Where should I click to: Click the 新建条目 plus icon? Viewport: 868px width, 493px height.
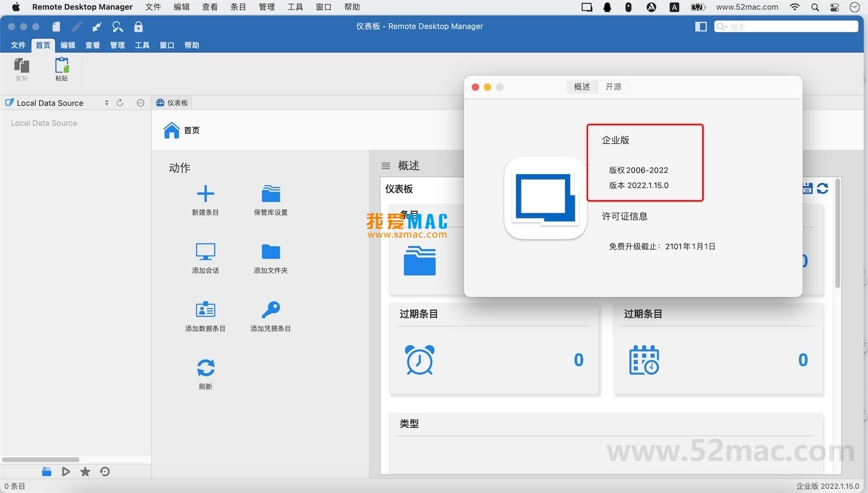pyautogui.click(x=205, y=194)
